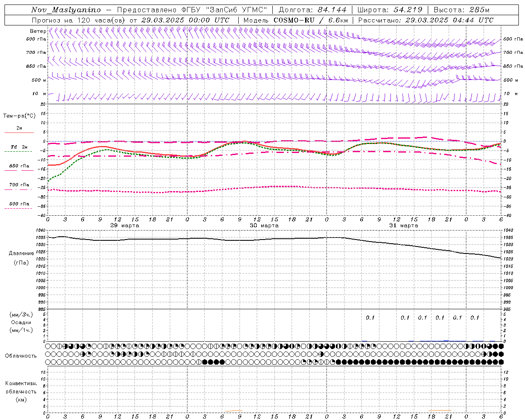Click the "(км)" unit under convective cloudiness
The height and width of the screenshot is (420, 525).
click(21, 399)
